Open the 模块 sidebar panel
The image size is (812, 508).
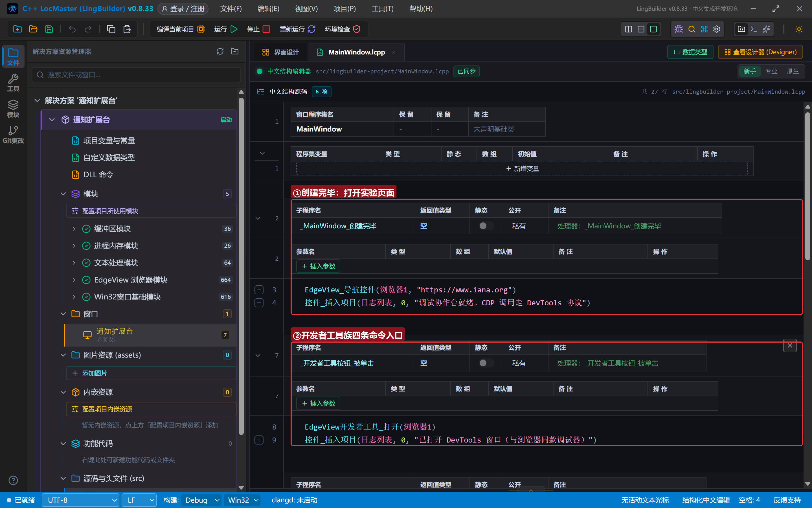(13, 109)
